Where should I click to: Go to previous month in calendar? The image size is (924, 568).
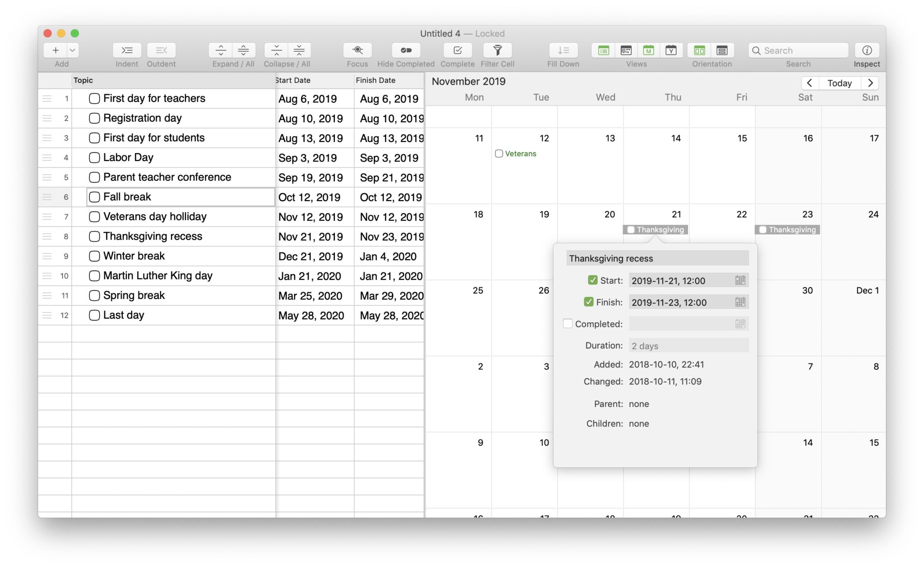tap(809, 83)
